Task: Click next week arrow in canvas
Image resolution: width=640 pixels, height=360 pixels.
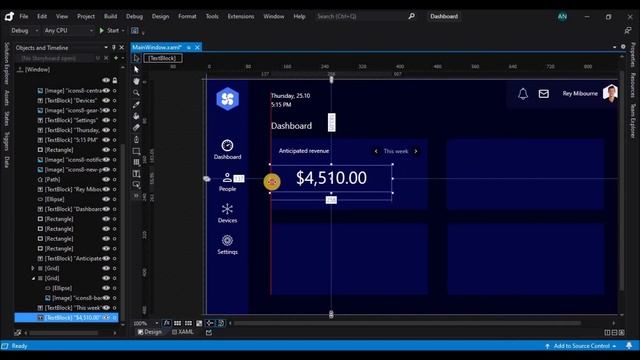Action: tap(416, 151)
